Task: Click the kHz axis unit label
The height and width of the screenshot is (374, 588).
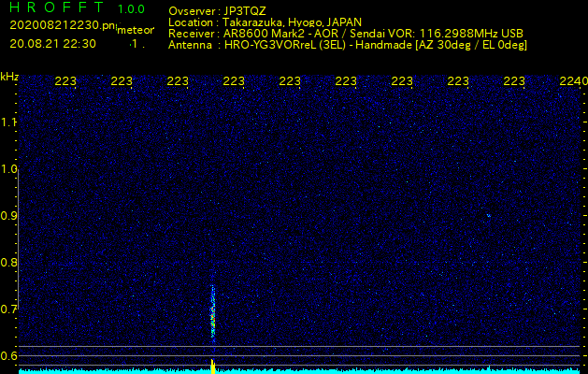Action: coord(9,76)
